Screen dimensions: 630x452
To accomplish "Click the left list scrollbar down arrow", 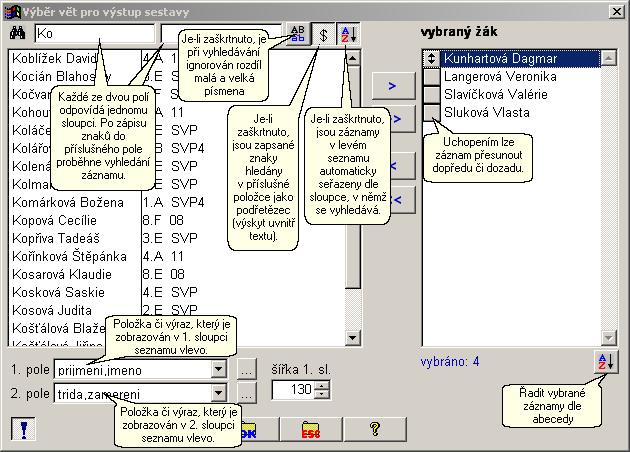I will (x=353, y=337).
